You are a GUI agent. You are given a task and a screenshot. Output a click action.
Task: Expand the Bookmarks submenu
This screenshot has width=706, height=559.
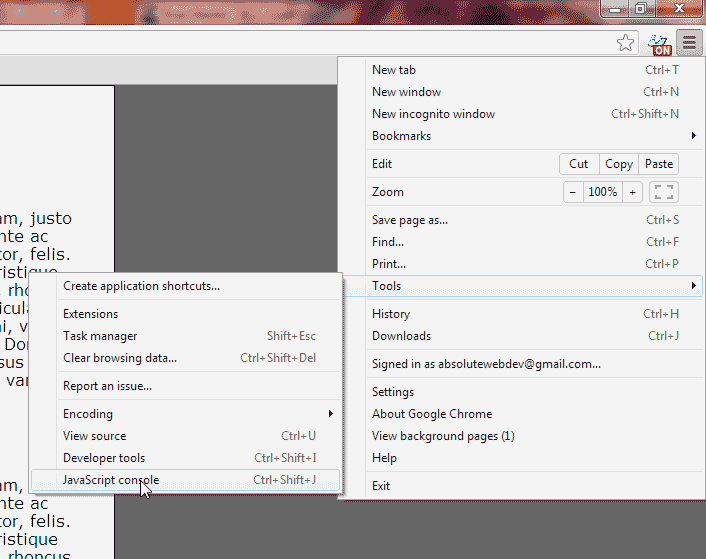534,136
